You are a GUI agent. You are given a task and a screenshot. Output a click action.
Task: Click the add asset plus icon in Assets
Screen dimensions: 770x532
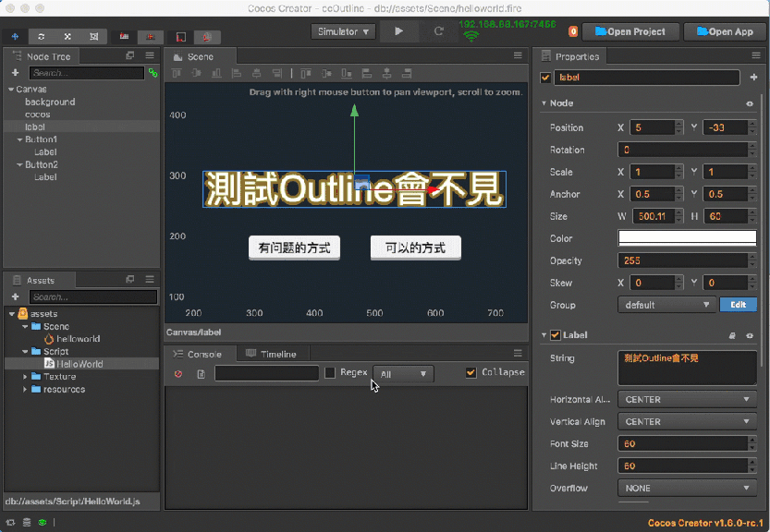[x=15, y=296]
